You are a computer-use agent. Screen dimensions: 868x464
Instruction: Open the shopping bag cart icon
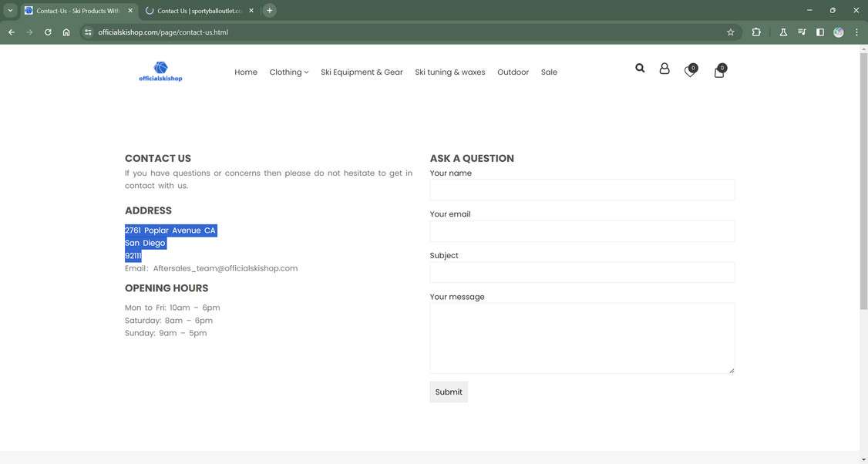(720, 70)
